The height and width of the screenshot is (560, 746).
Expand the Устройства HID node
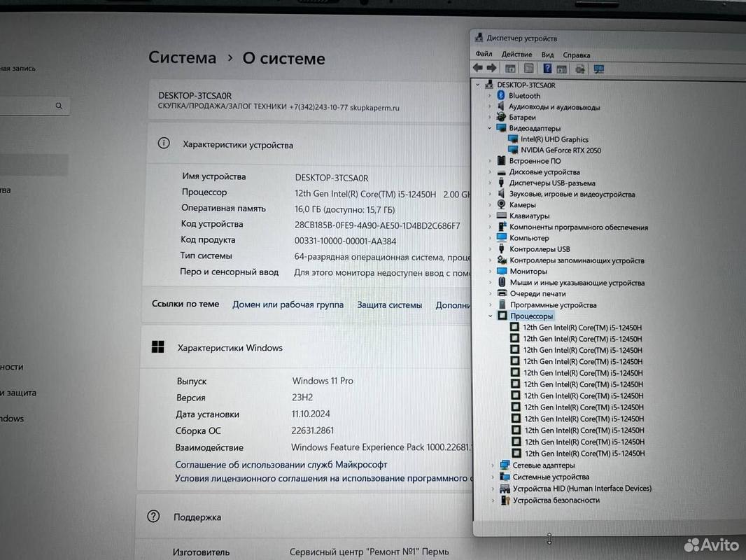pos(493,489)
